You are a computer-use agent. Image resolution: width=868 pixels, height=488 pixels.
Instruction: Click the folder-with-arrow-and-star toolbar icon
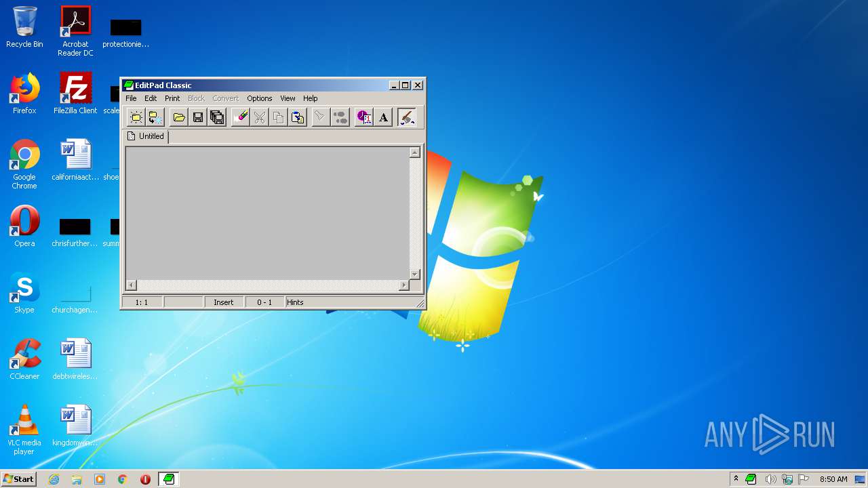point(156,117)
